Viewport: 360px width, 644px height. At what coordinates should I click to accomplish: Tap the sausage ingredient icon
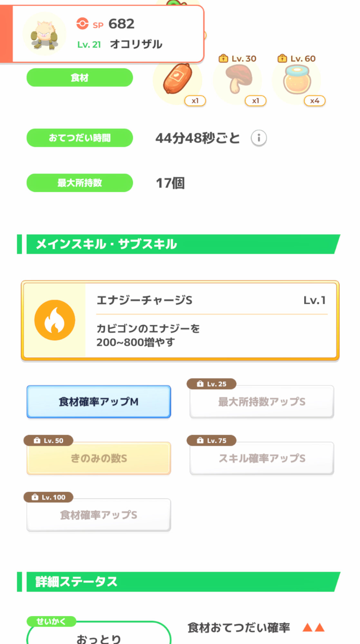coord(177,79)
